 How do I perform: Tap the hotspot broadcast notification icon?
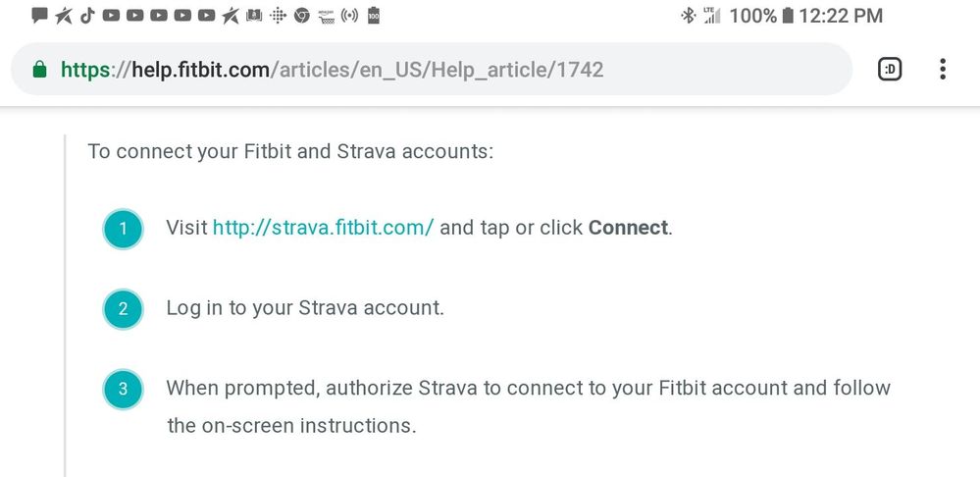point(349,16)
